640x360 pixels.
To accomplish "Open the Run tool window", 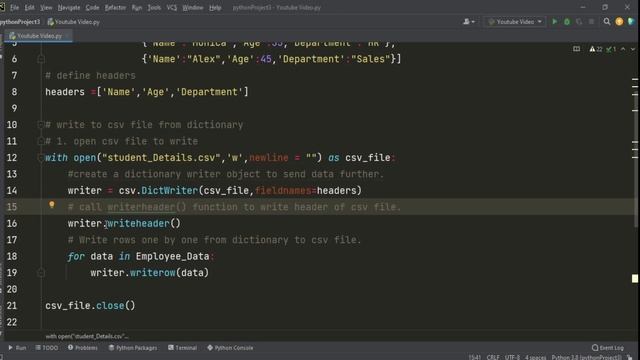I will [17, 348].
